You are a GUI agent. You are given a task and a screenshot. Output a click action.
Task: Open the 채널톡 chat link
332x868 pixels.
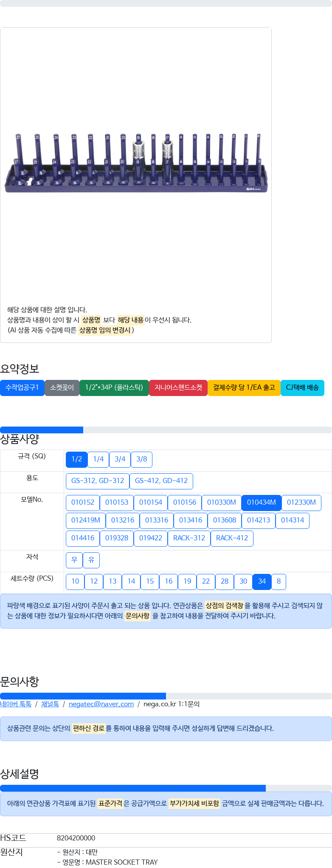[50, 704]
